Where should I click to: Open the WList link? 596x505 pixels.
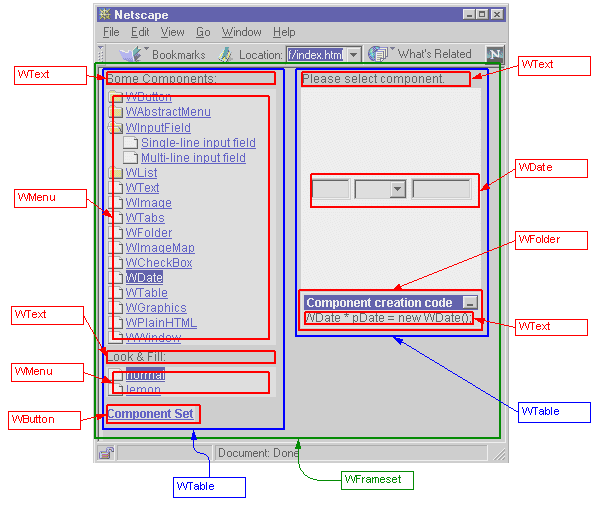[x=141, y=173]
